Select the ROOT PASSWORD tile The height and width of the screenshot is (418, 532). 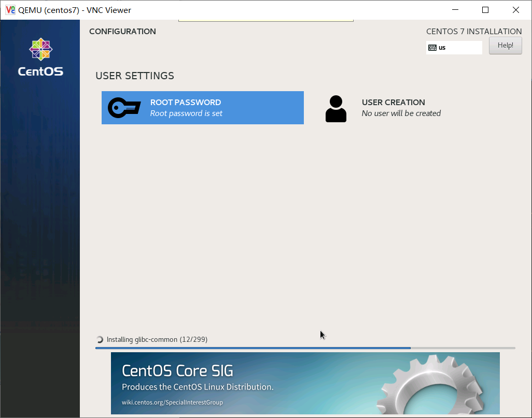point(203,108)
